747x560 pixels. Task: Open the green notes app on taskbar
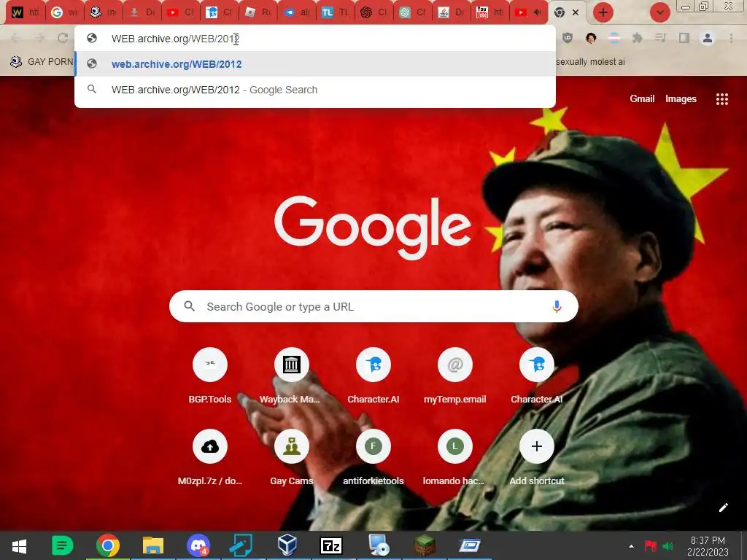62,545
